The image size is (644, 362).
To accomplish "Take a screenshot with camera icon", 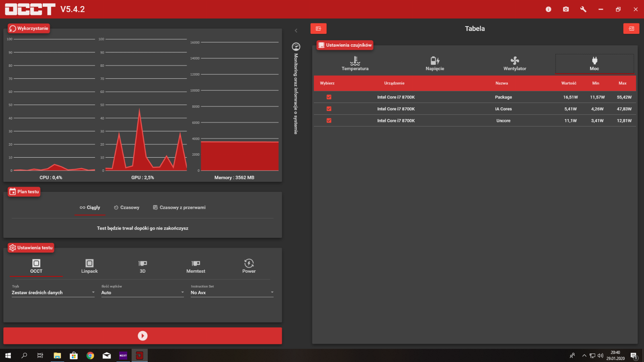I will click(x=566, y=9).
